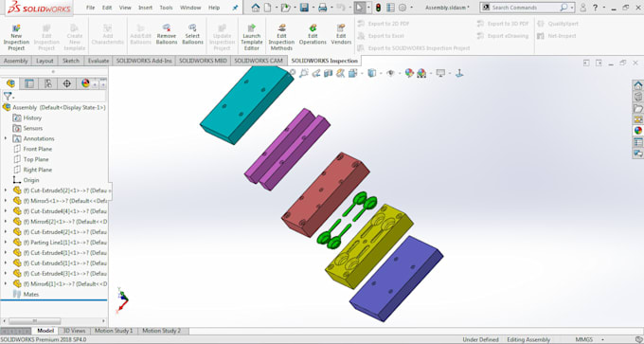The image size is (644, 344).
Task: Click the Options gear icon
Action: tap(402, 8)
